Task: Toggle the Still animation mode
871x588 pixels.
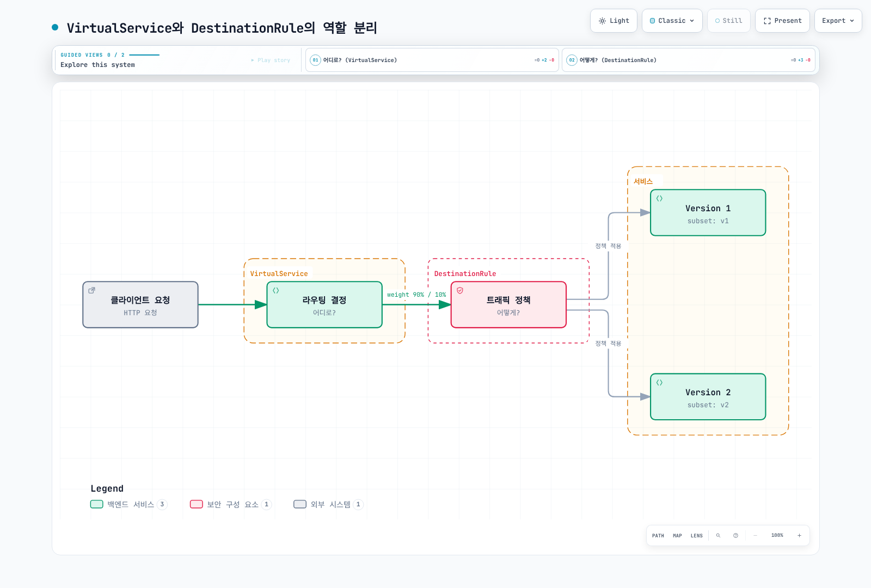Action: (728, 21)
